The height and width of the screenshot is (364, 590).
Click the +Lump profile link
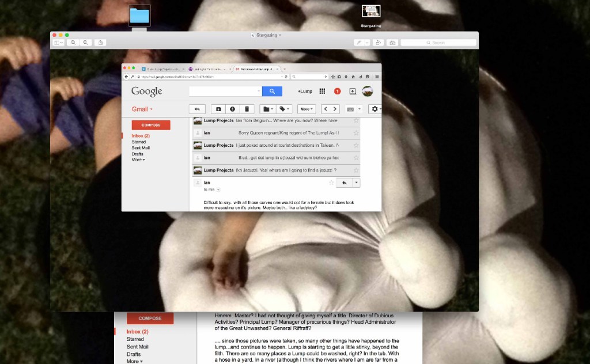[305, 92]
